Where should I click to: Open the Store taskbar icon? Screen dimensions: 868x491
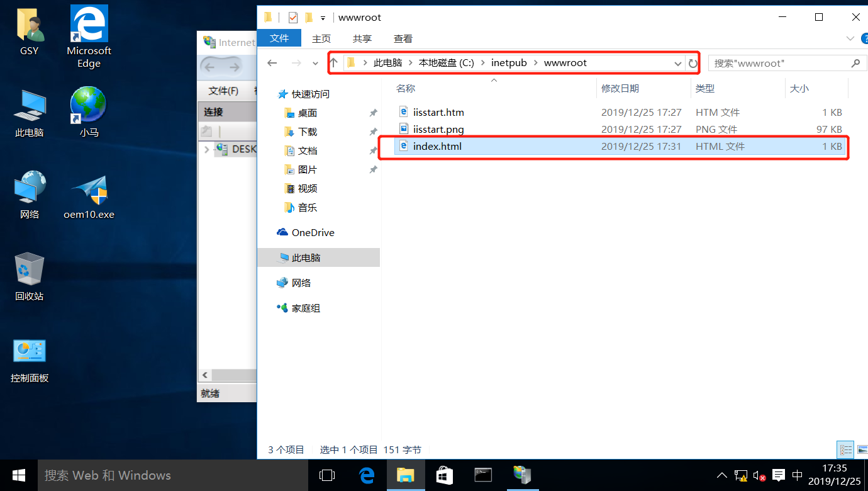click(445, 475)
